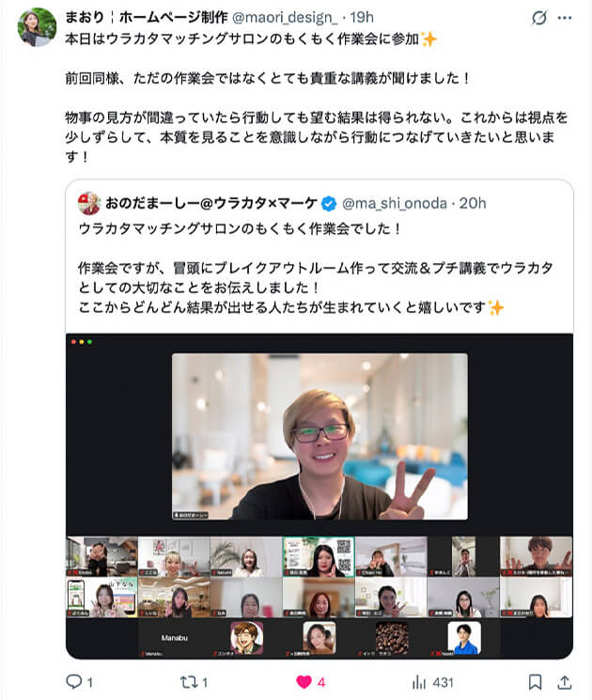This screenshot has height=700, width=592.
Task: Click the share upload arrow icon
Action: coord(565,682)
